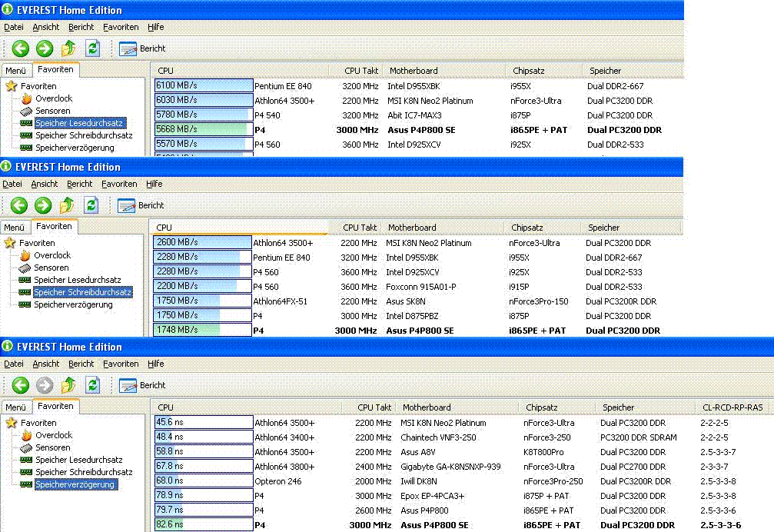Screen dimensions: 774x532
Task: Select Sensoren item in bottom window tree
Action: pos(53,447)
